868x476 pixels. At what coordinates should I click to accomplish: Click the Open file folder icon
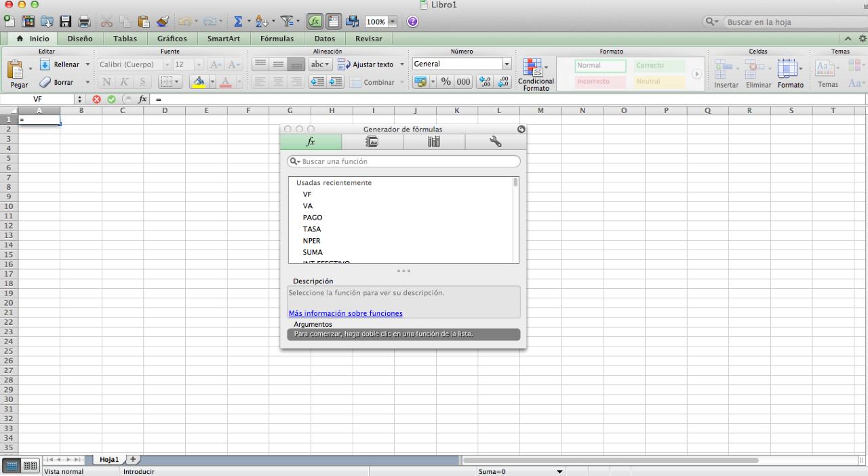pyautogui.click(x=47, y=21)
